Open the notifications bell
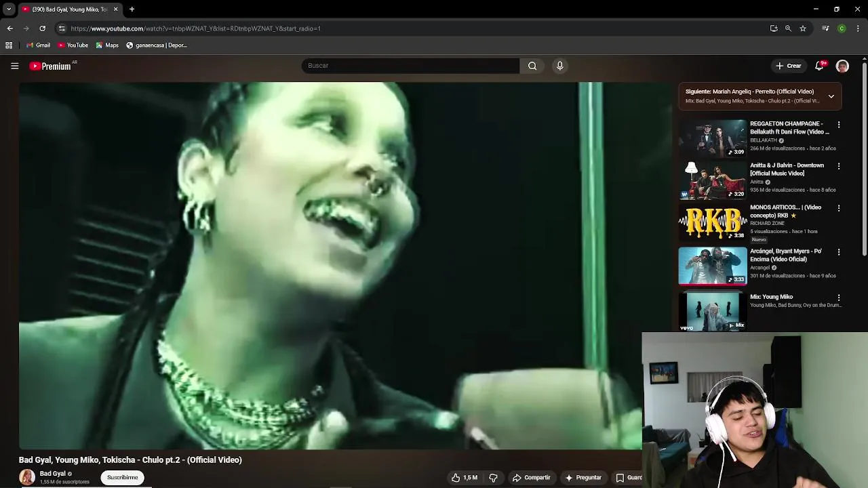This screenshot has height=488, width=868. click(819, 66)
